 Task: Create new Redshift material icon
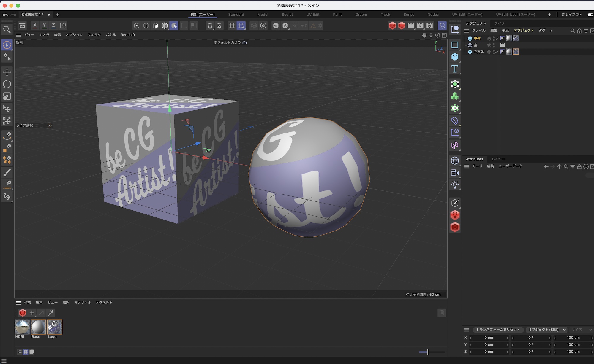[x=23, y=313]
